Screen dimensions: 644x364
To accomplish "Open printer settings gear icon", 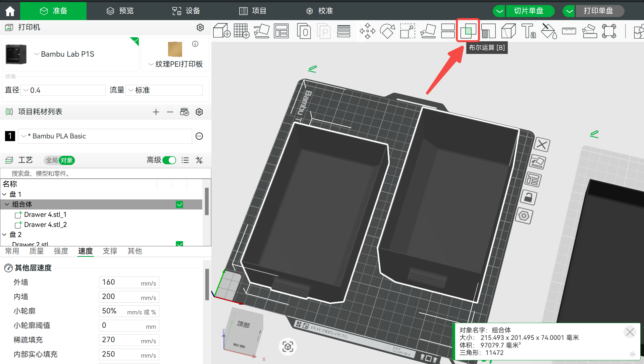I will click(x=200, y=27).
